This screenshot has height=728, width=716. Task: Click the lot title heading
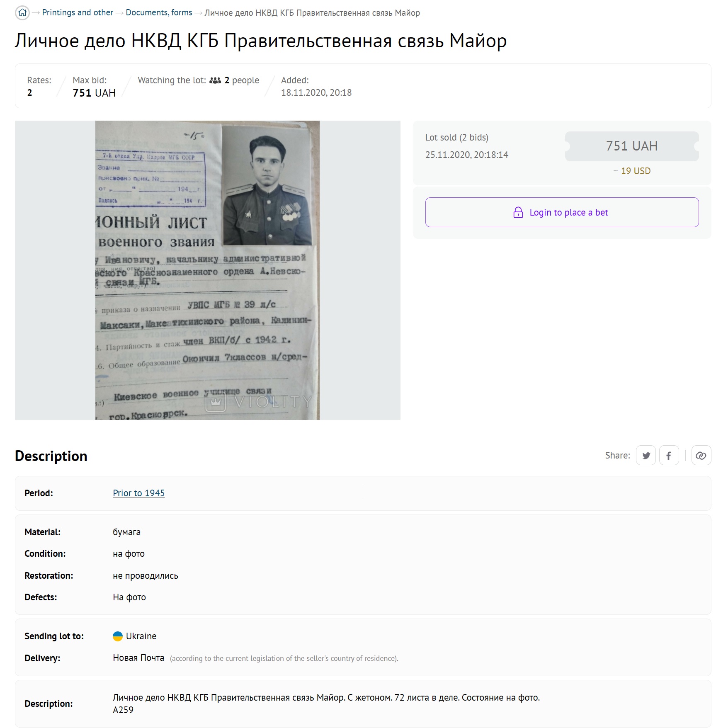[261, 41]
